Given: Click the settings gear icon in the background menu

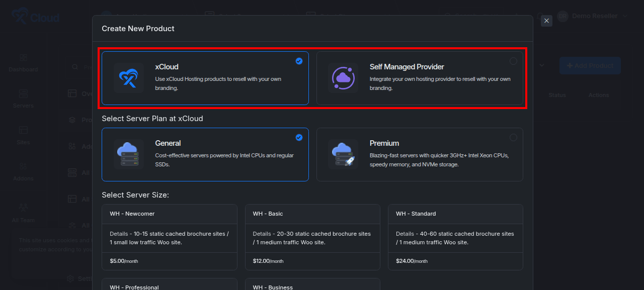Looking at the screenshot, I should tap(71, 278).
